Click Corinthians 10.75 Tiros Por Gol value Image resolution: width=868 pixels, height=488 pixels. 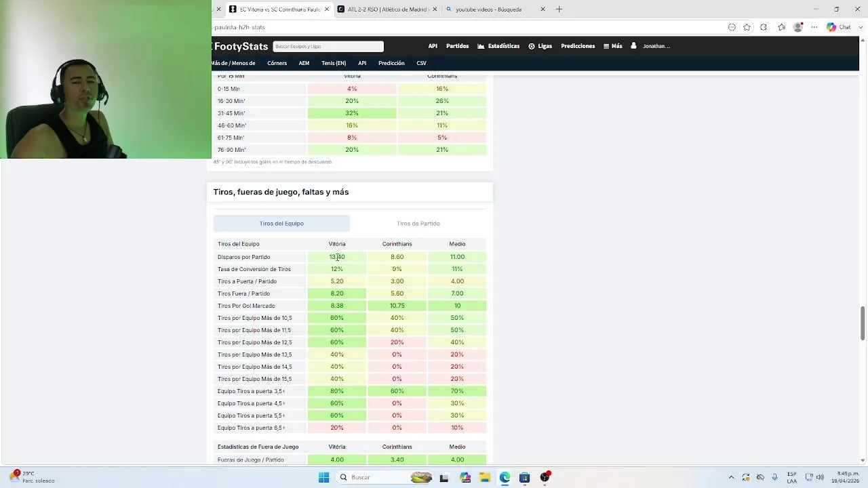click(397, 306)
